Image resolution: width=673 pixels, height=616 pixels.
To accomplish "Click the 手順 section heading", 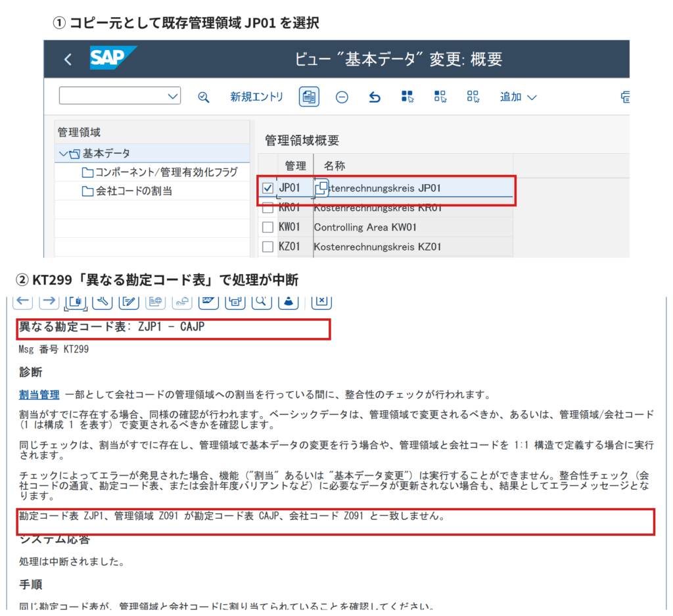I will pyautogui.click(x=30, y=584).
